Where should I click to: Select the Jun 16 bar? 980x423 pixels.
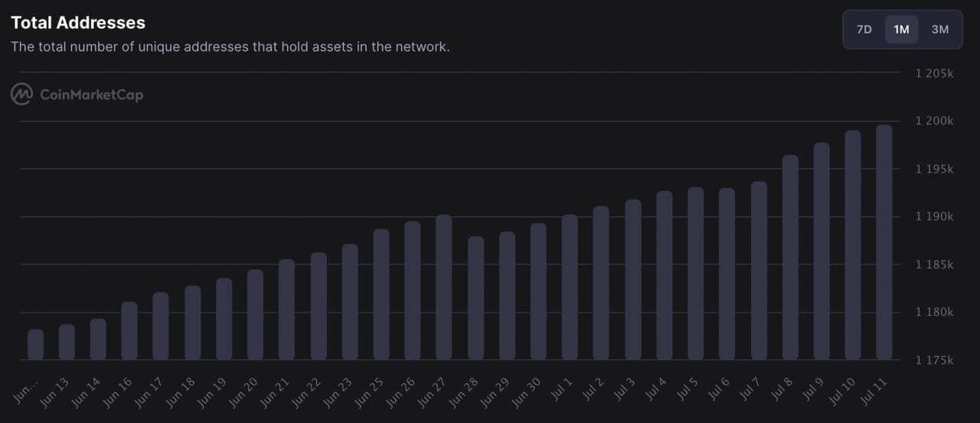pos(129,331)
